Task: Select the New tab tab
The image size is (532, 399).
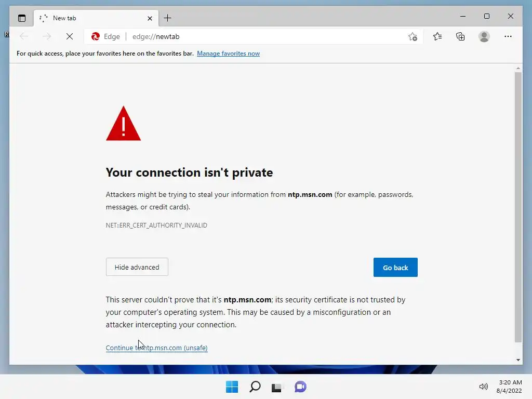Action: point(96,18)
